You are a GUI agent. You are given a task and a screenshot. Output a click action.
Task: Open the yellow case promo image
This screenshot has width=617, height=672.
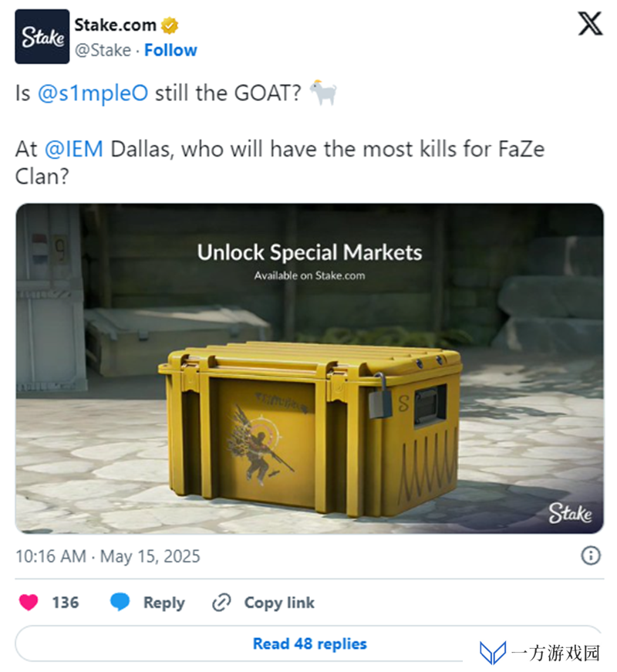point(309,369)
